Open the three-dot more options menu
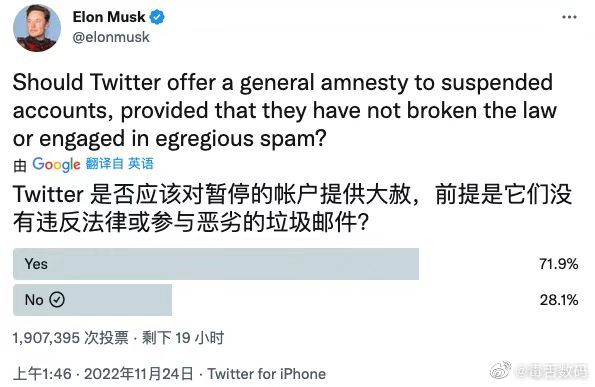 point(569,17)
